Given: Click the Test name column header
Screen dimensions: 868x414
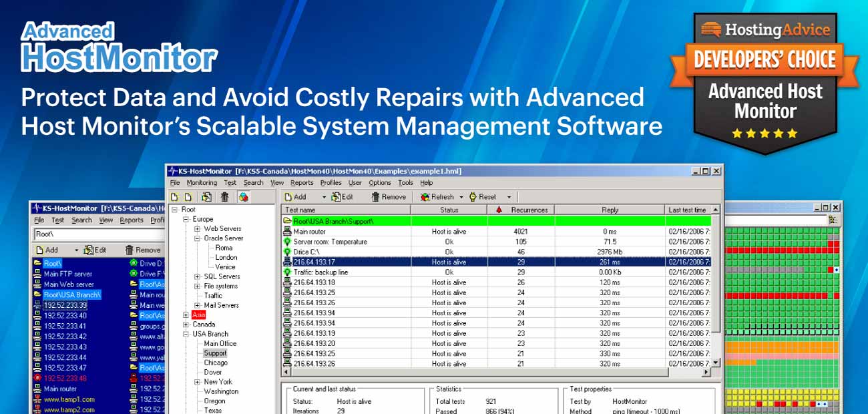Looking at the screenshot, I should click(x=345, y=210).
